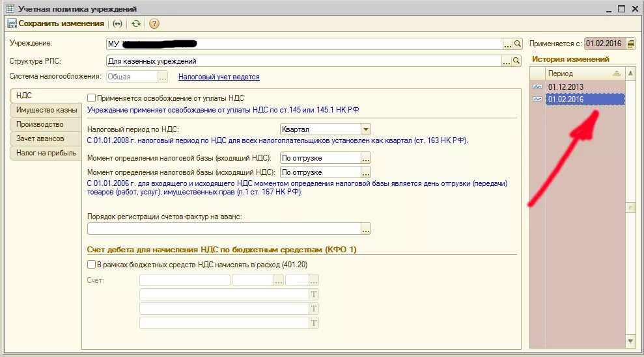The image size is (644, 357).
Task: Open selection dialog for Учреждение field
Action: click(508, 44)
